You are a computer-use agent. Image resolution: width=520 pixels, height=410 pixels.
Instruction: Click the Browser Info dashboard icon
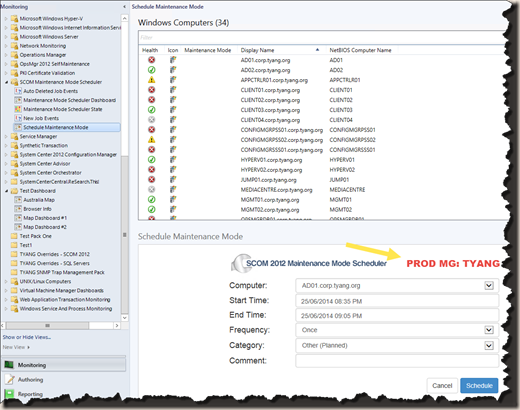(x=18, y=209)
